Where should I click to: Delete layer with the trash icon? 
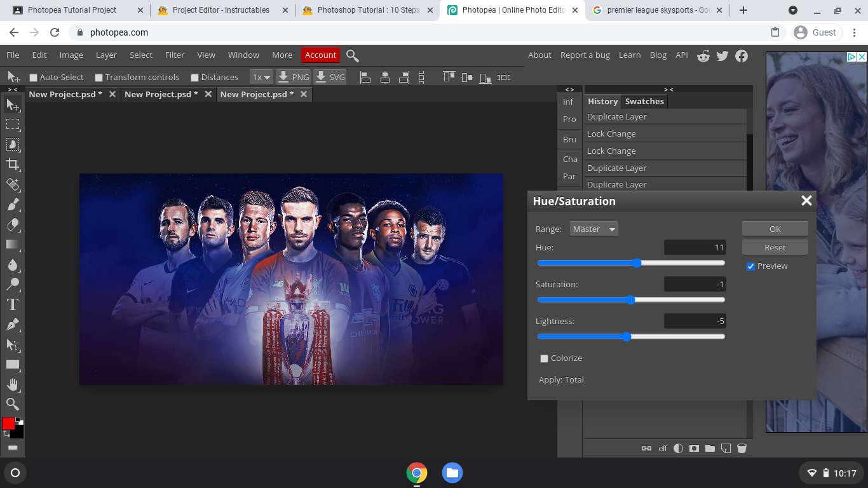tap(742, 448)
